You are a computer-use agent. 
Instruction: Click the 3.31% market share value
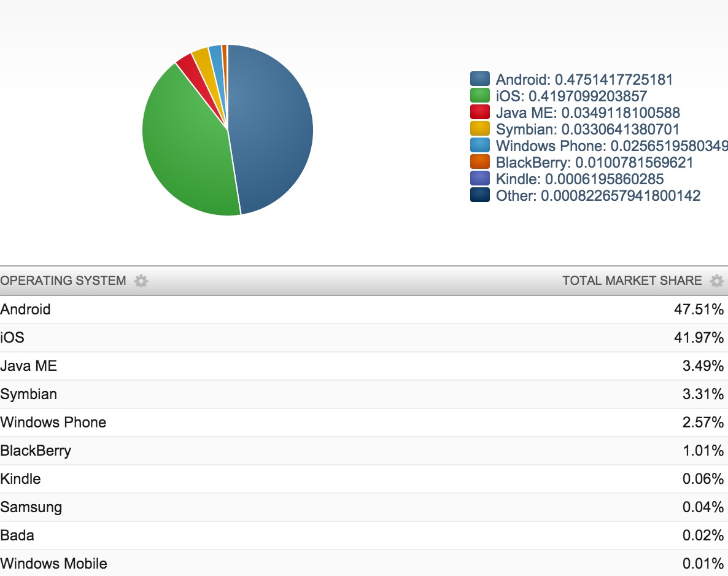pos(703,394)
